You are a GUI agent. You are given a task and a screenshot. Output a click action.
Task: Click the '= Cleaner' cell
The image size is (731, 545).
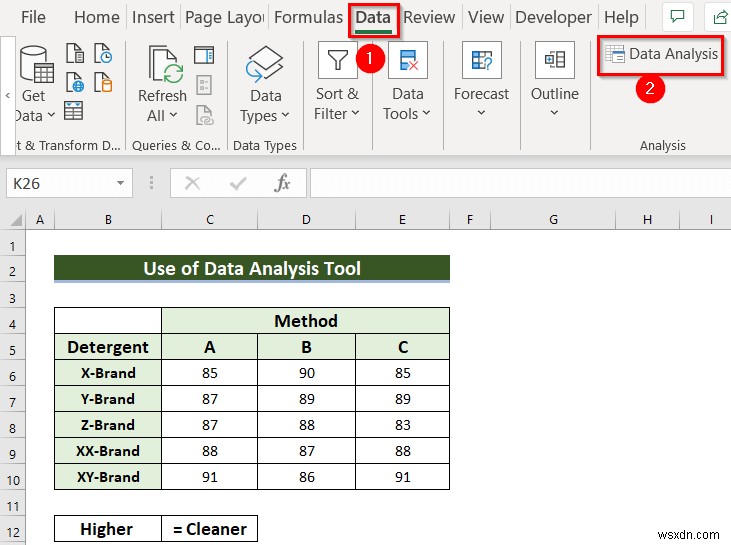pos(210,529)
